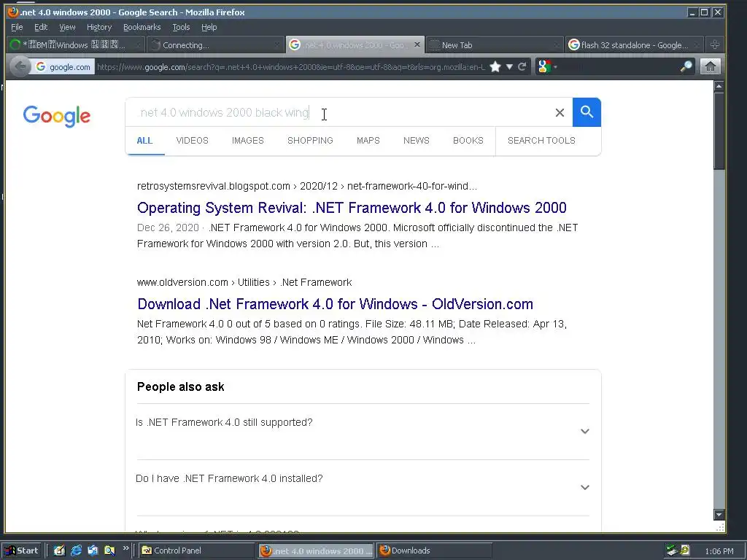Screen dimensions: 747x560
Task: Switch to the IBM Windows tab
Action: 75,44
